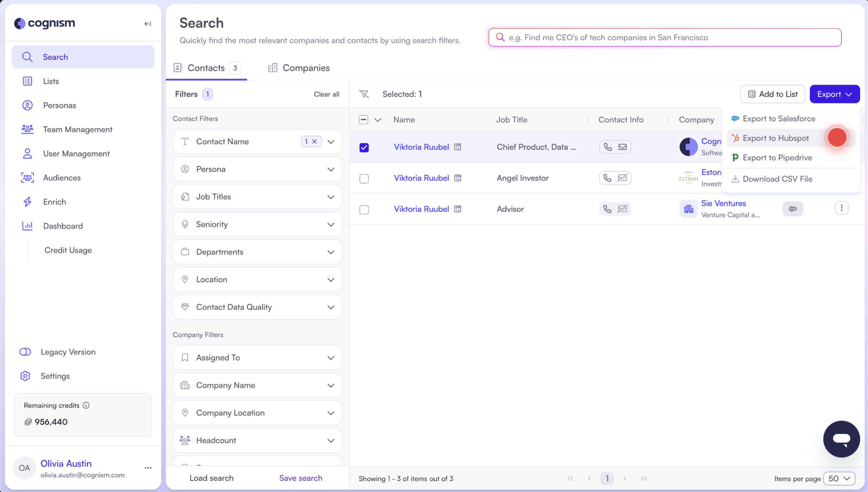Open three-dot menu for Sie Ventures row
Image resolution: width=868 pixels, height=492 pixels.
click(841, 208)
